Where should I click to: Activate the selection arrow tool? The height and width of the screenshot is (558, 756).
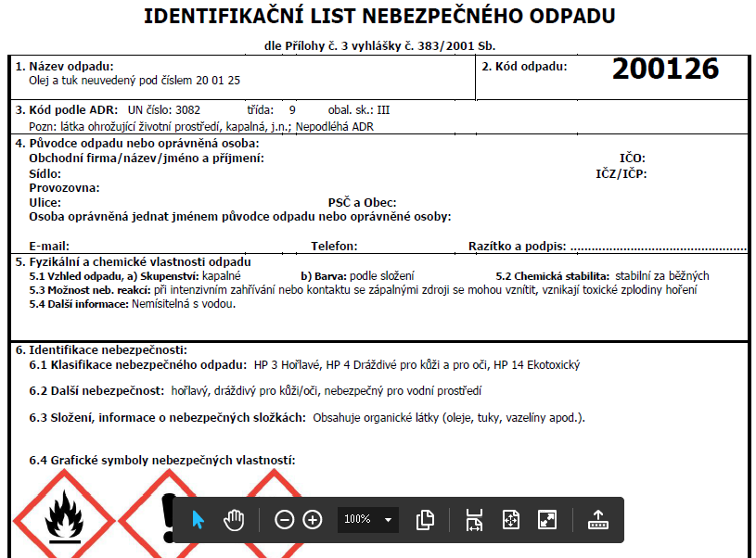tap(198, 519)
